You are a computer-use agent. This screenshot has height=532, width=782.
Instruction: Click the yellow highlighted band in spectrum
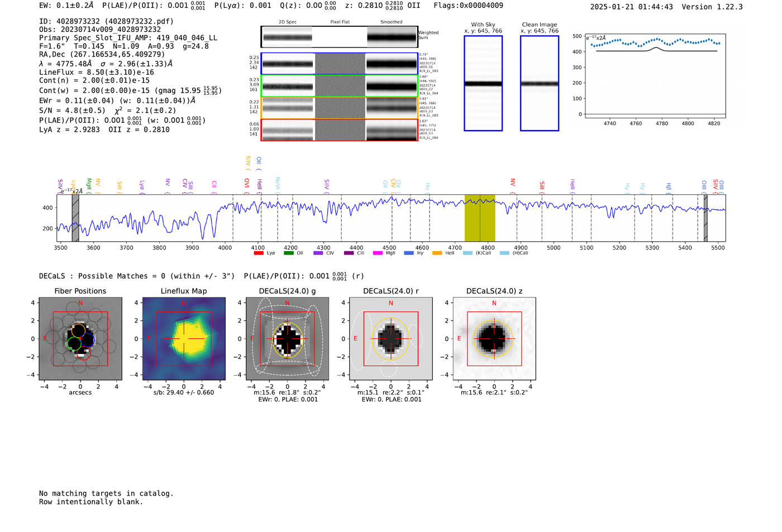tap(480, 218)
